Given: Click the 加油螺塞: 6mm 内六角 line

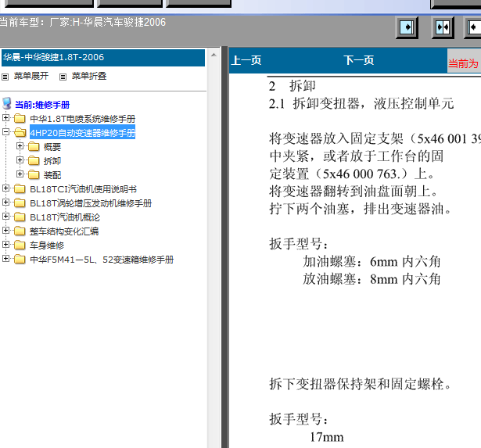Looking at the screenshot, I should (x=372, y=262).
